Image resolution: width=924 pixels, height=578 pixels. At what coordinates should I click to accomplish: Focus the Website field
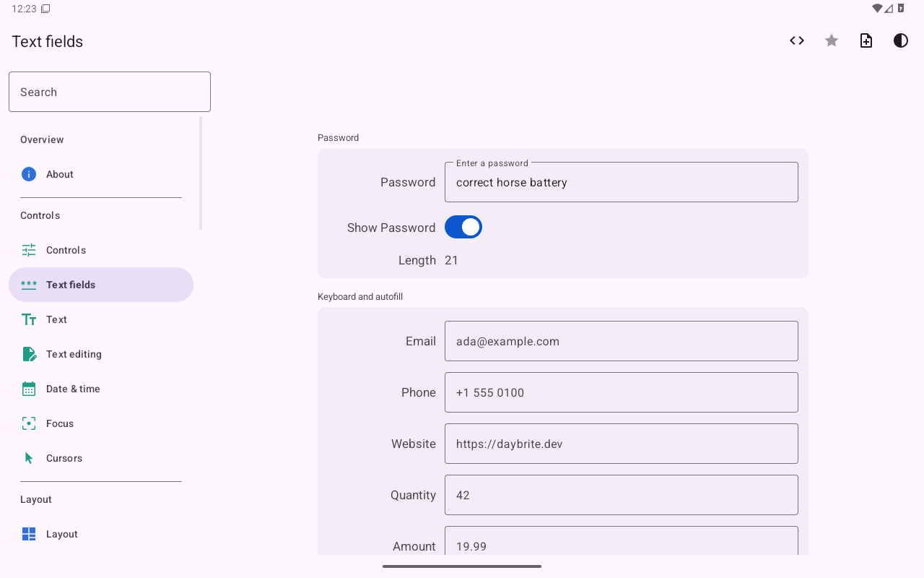pos(622,444)
